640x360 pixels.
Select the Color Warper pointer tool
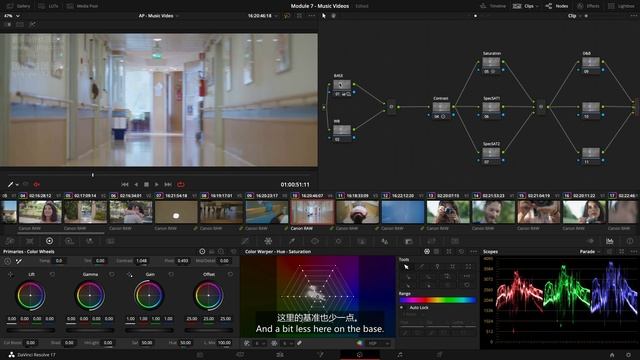[x=406, y=267]
